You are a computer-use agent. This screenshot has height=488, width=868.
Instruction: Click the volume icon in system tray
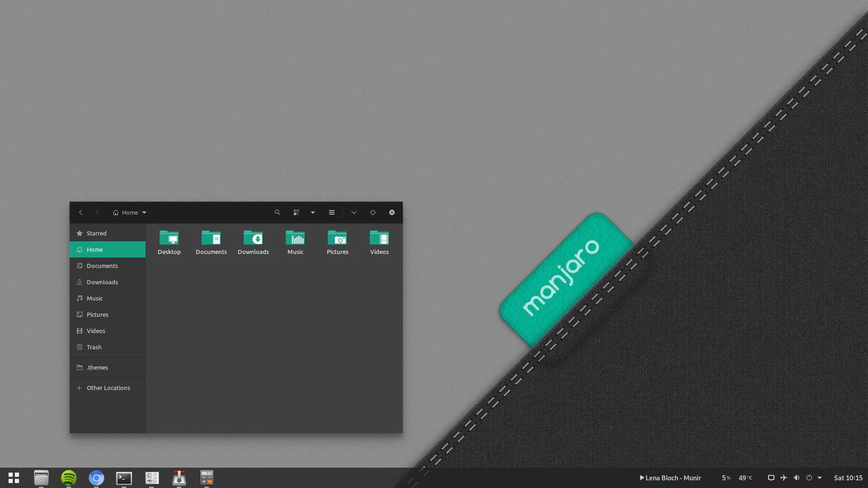point(797,478)
